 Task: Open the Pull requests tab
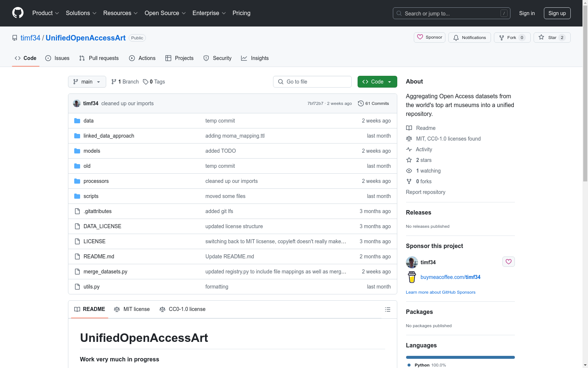(99, 58)
